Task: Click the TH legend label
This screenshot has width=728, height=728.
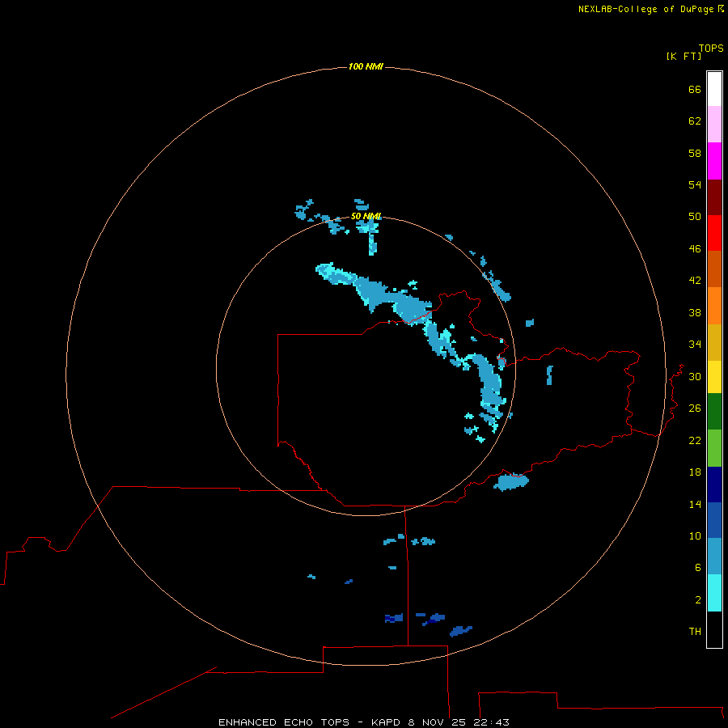Action: tap(695, 632)
